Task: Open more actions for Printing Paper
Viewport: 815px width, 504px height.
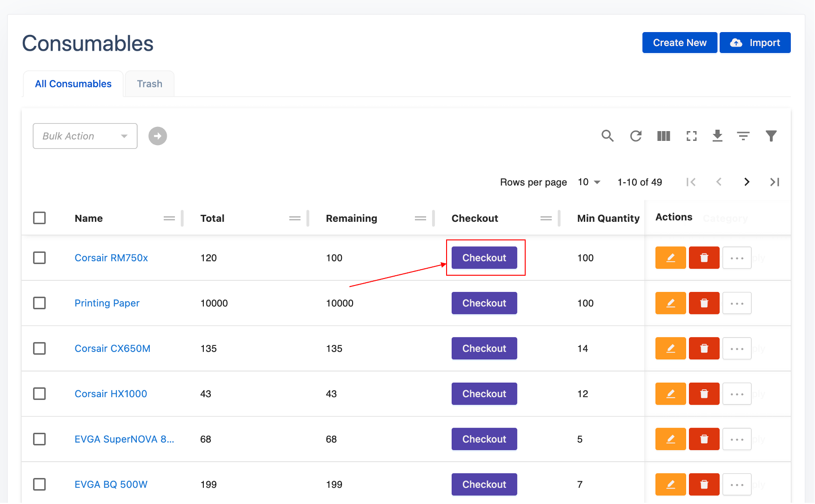Action: [737, 303]
